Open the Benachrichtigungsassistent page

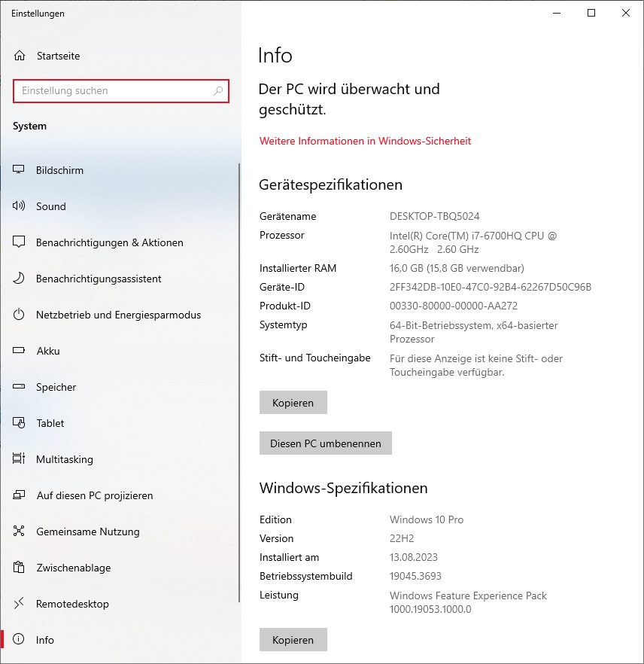click(120, 279)
